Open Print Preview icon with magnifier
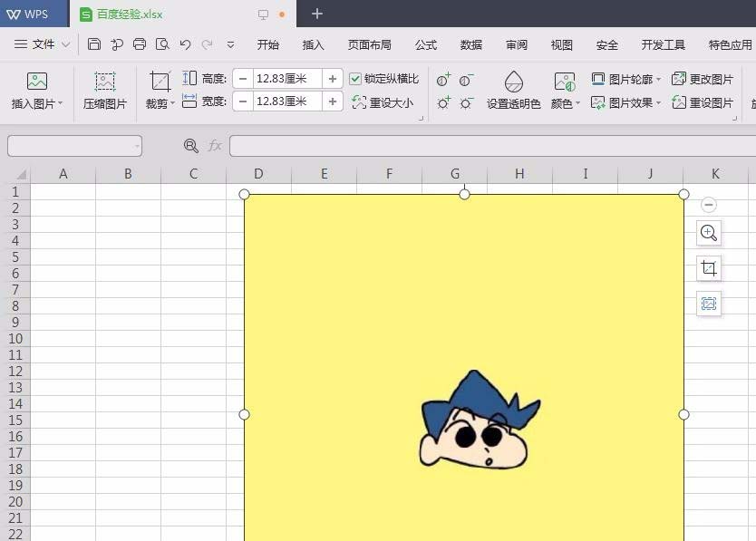The width and height of the screenshot is (756, 541). coord(162,44)
